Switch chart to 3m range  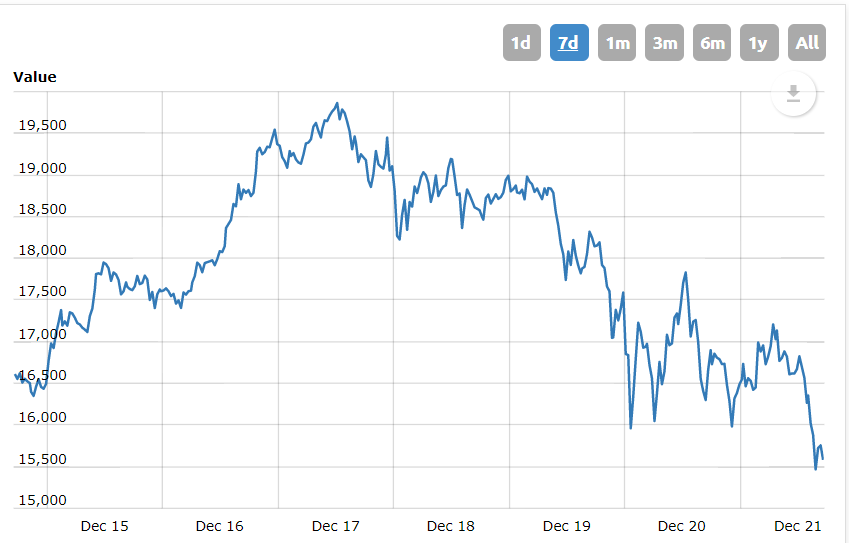[664, 43]
